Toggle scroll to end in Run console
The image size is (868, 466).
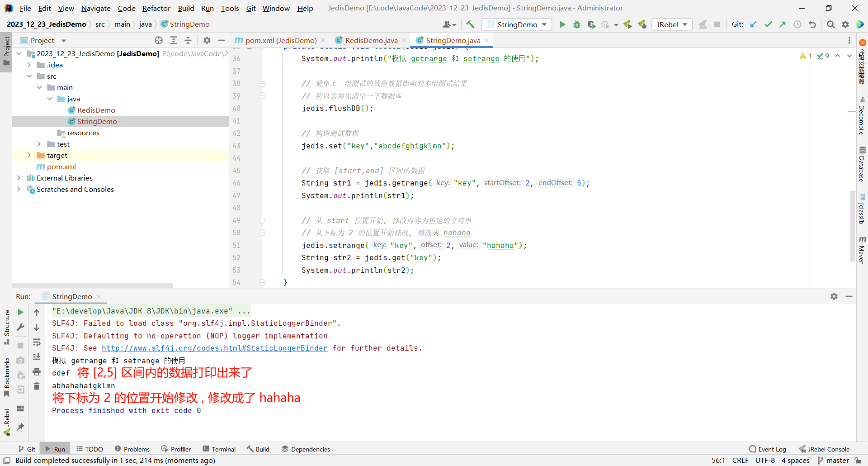coord(37,357)
